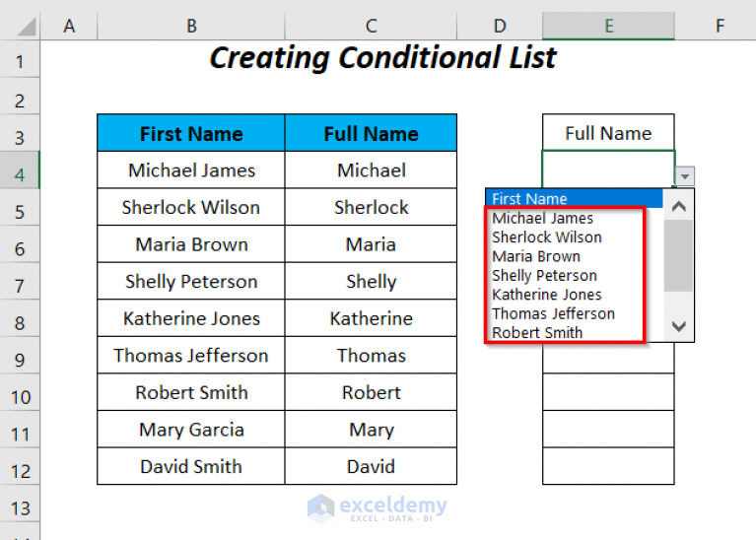This screenshot has width=756, height=540.
Task: Click the blue 'Full Name' header in column C
Action: (371, 133)
